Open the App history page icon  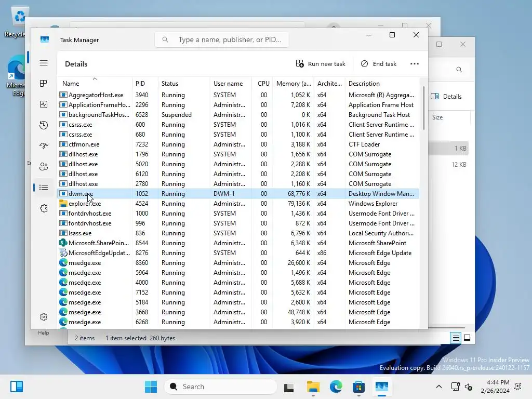coord(44,125)
